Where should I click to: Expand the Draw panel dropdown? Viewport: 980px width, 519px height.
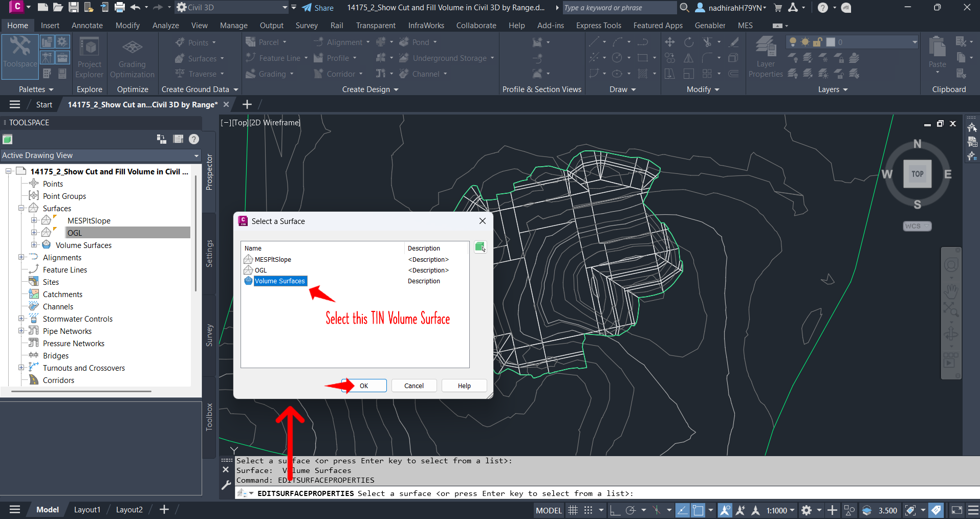click(x=634, y=89)
